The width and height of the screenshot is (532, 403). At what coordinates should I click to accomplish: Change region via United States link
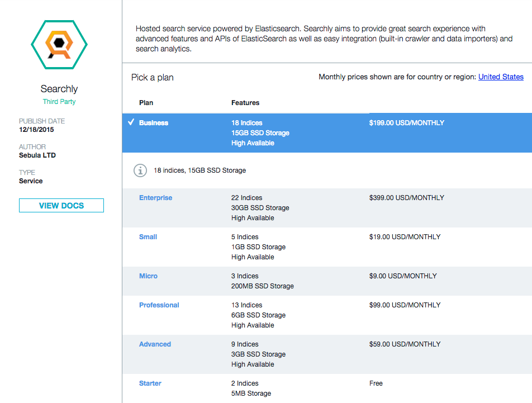click(501, 77)
